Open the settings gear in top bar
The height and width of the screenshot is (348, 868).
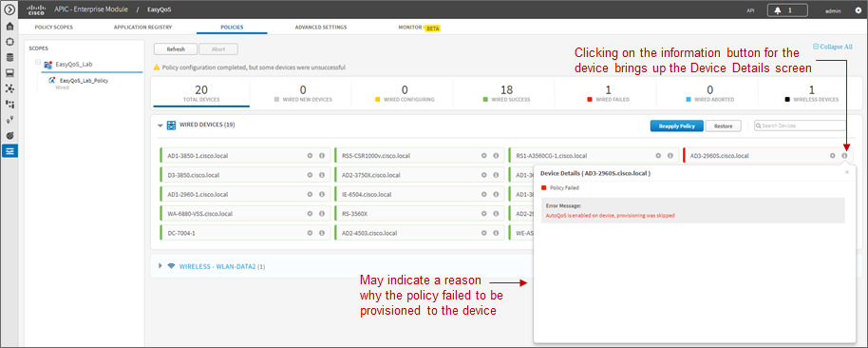[859, 10]
